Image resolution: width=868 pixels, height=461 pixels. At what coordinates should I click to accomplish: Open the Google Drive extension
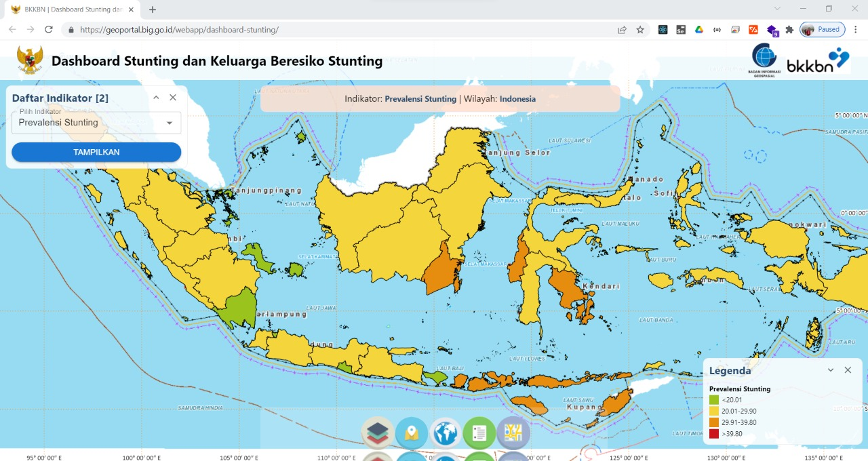(698, 30)
